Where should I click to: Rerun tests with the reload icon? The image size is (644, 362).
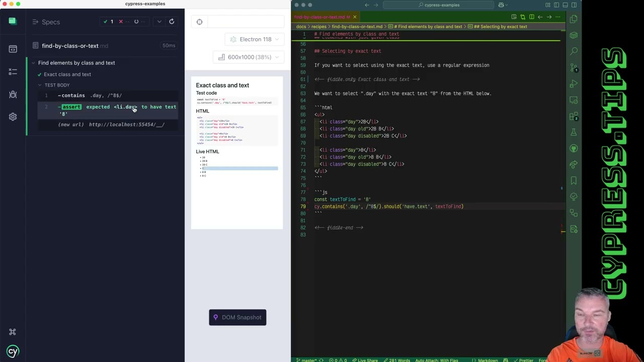[172, 22]
